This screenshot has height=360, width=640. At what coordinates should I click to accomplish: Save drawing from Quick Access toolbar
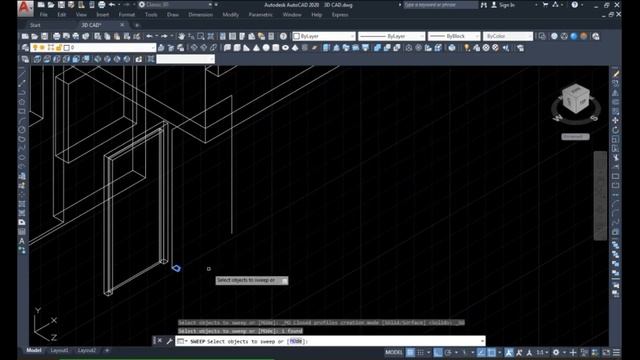tap(61, 5)
